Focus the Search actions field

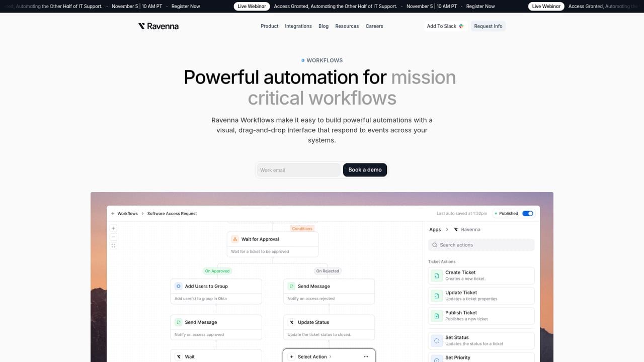(481, 245)
